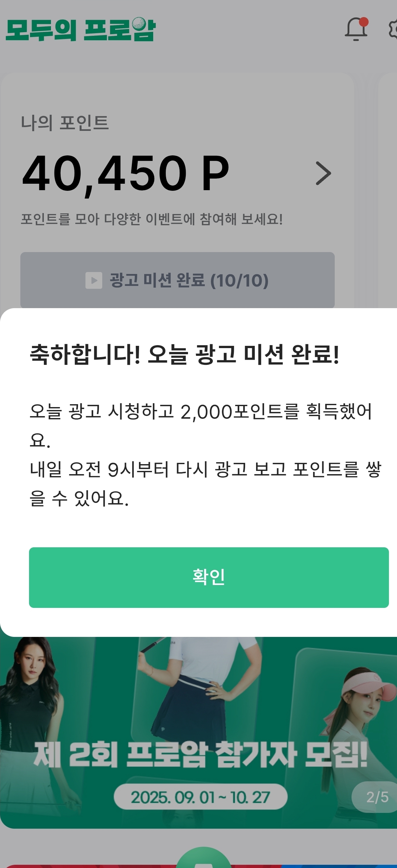Confirm the dialog with 확인
The width and height of the screenshot is (397, 868).
pyautogui.click(x=209, y=577)
